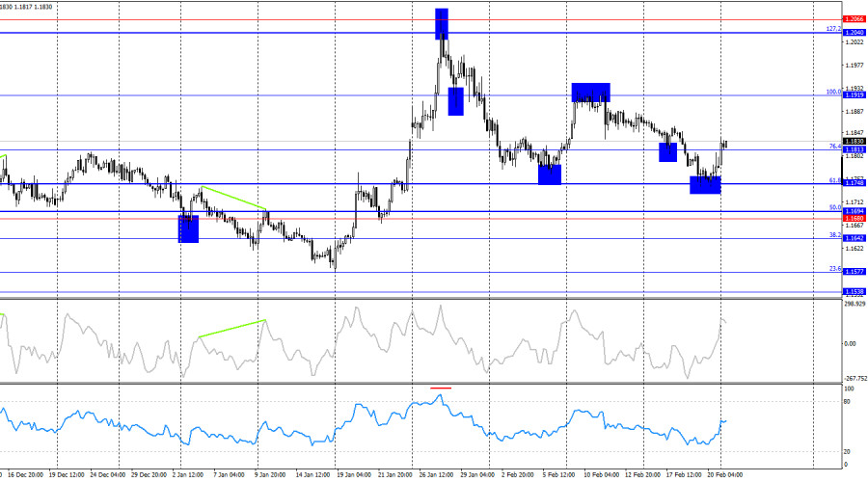This screenshot has width=868, height=482.
Task: Select the 1.1748 price label at 61.8%
Action: tap(853, 183)
